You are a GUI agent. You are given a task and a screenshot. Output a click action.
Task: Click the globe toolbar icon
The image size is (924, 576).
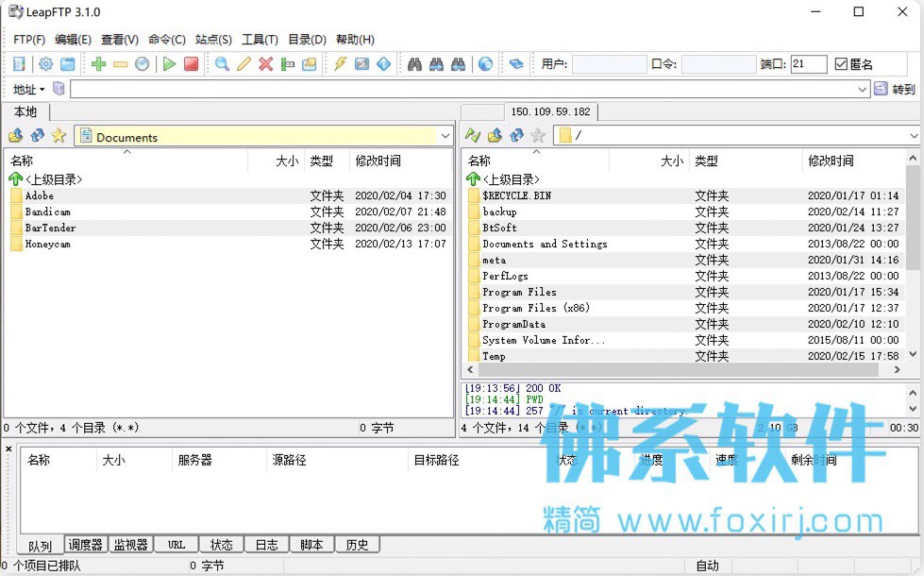coord(485,63)
